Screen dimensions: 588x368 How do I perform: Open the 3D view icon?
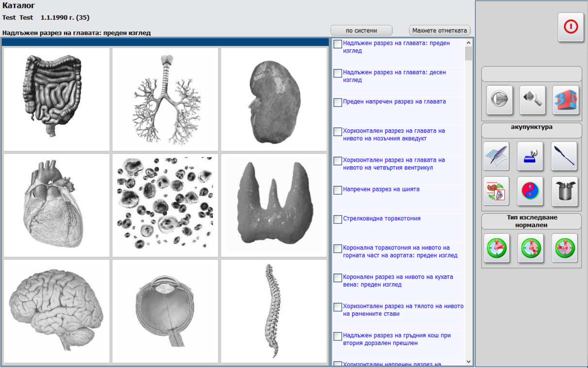(566, 99)
